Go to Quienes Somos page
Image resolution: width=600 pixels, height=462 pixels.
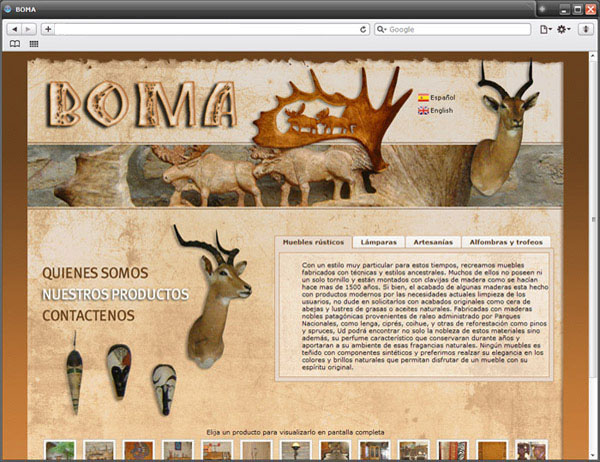[x=95, y=273]
